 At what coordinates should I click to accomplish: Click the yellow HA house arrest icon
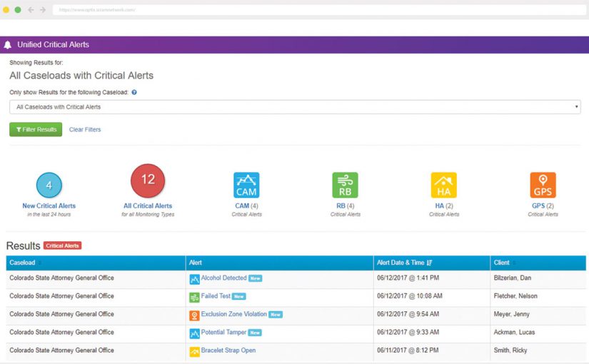coord(444,185)
